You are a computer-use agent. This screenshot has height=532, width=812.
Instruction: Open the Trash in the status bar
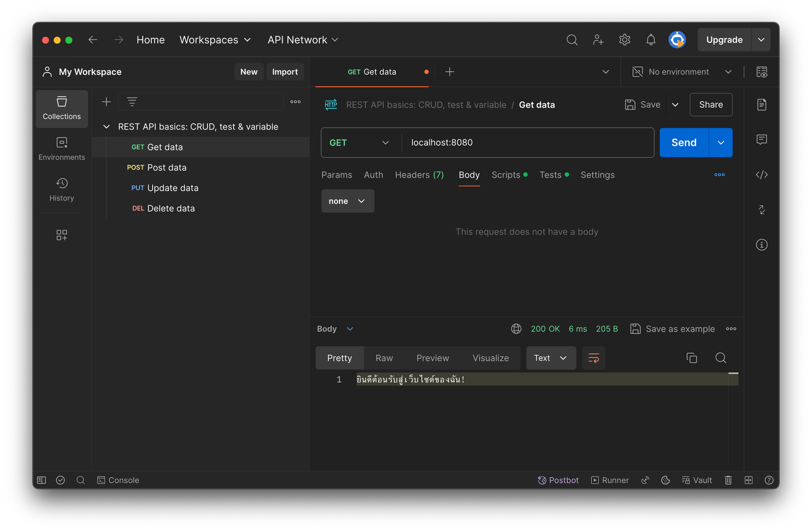point(728,480)
